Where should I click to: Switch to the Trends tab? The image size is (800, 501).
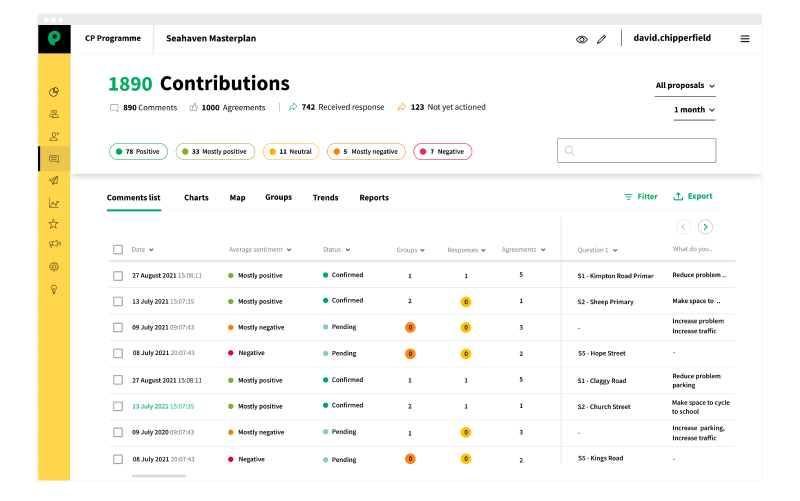click(325, 198)
